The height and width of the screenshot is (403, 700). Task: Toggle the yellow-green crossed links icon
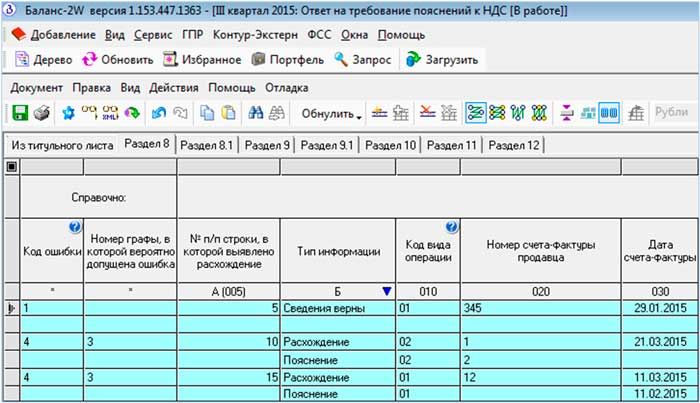(x=497, y=113)
